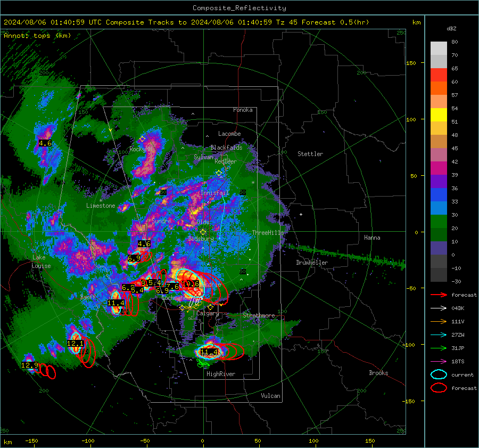Select the 12.9 storm top marker
Screen dimensions: 479x448
click(x=30, y=365)
